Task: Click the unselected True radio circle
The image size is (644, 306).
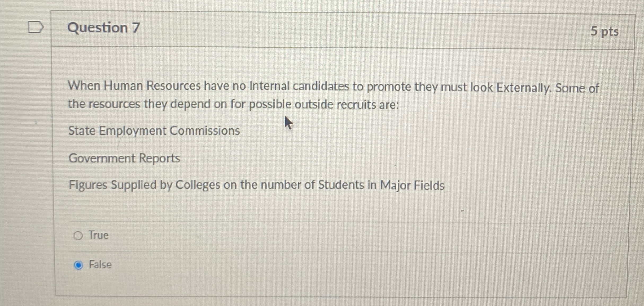Action: click(x=78, y=235)
